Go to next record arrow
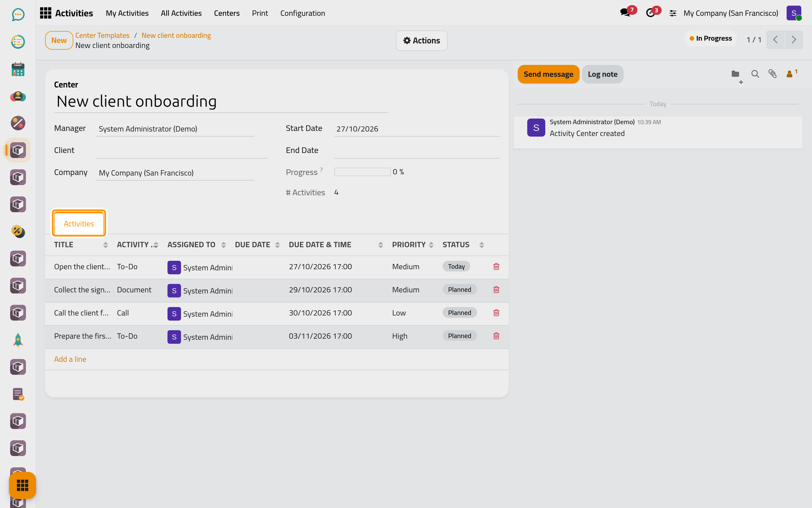This screenshot has height=508, width=812. 794,40
